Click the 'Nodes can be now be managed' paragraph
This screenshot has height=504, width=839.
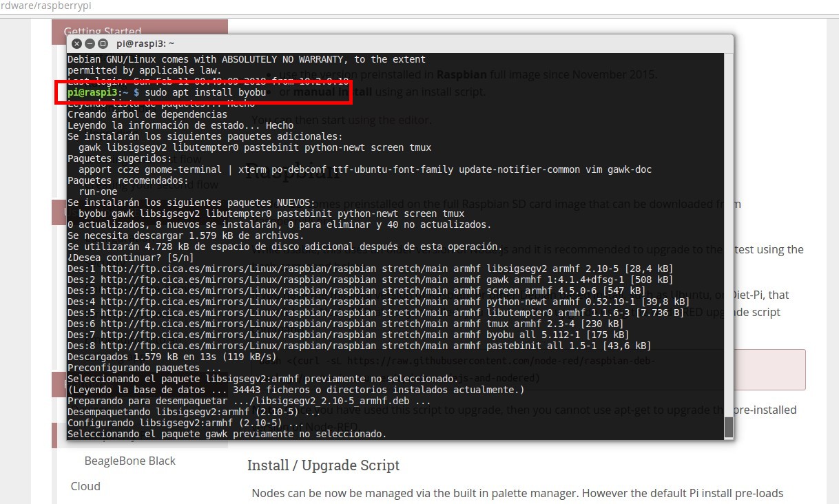coord(517,493)
